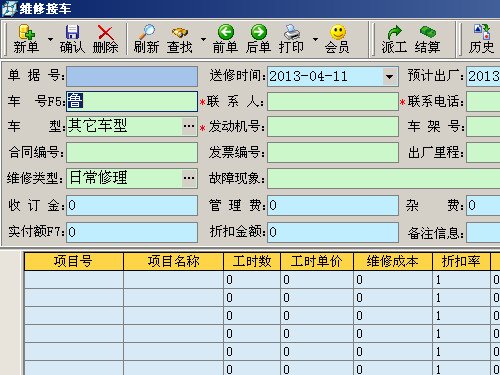Click the 实付额F7 amount field

point(132,232)
